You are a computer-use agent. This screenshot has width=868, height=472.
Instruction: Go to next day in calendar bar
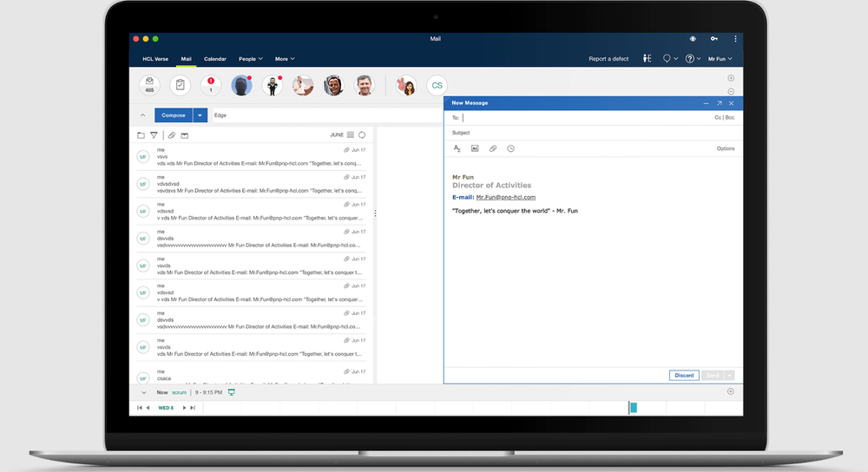[184, 408]
